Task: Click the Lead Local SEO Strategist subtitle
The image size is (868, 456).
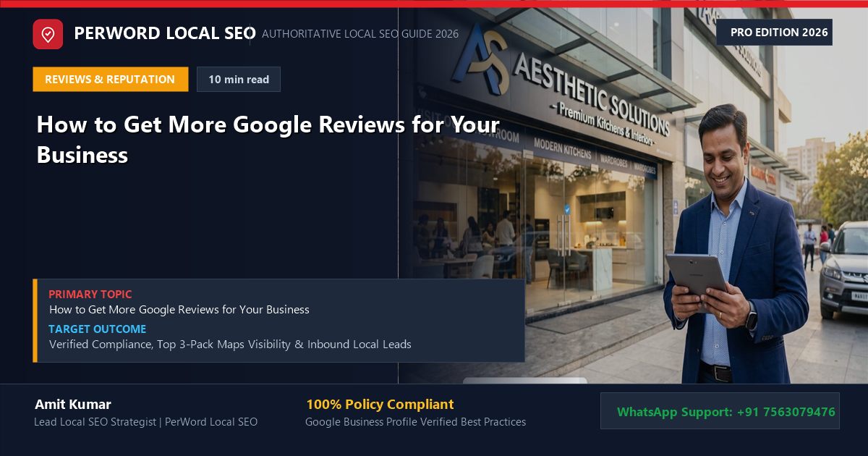Action: click(x=146, y=422)
